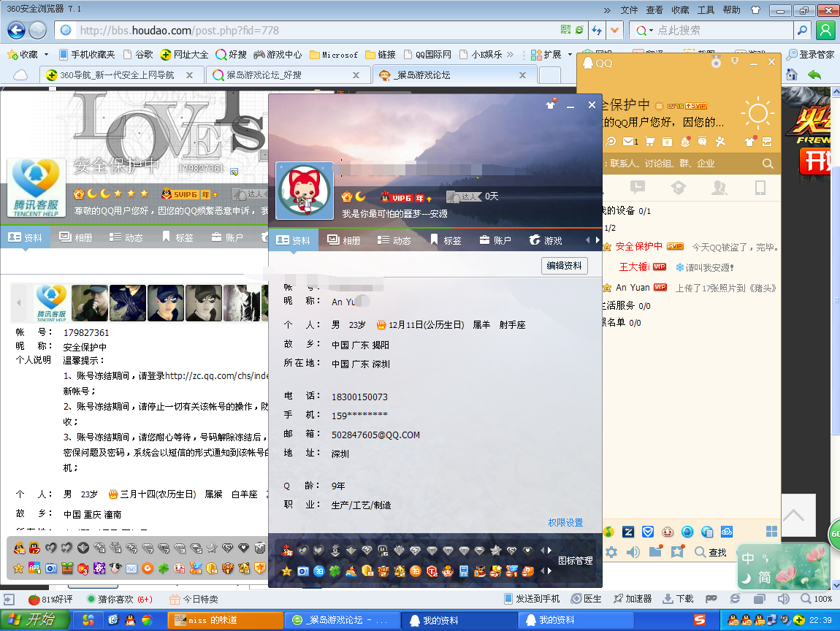Viewport: 840px width, 631px height.
Task: Click the 100% zoom control in status bar
Action: coord(817,599)
